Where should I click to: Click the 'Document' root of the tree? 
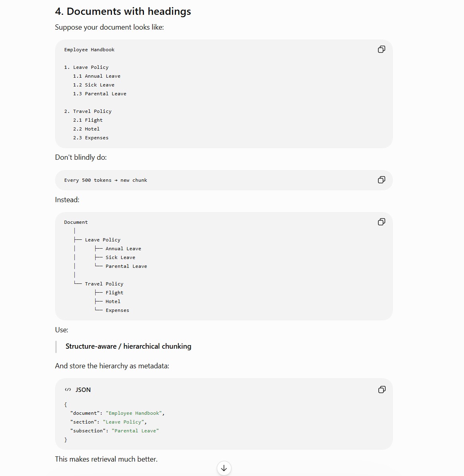76,222
